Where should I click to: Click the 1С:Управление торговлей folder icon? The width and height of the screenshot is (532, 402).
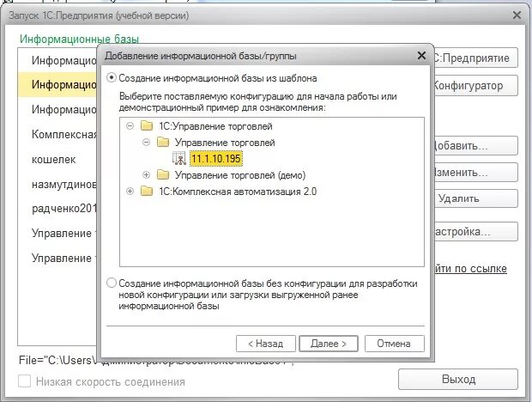147,126
